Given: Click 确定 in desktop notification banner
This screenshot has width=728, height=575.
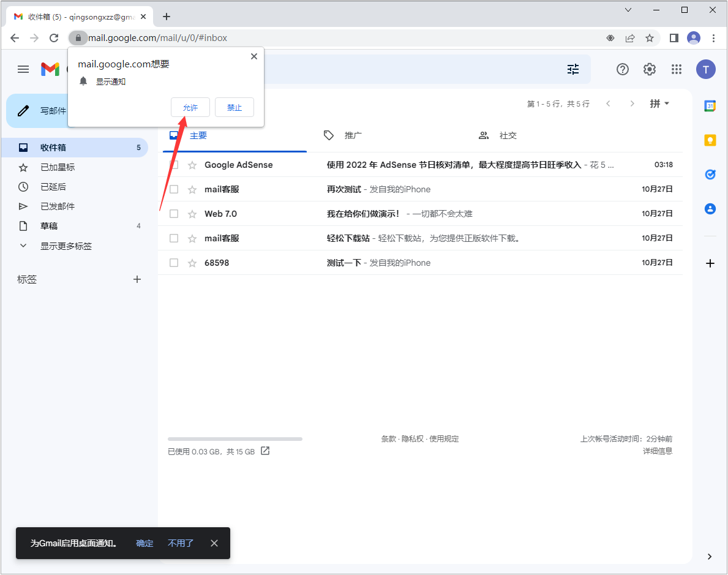Looking at the screenshot, I should click(144, 543).
